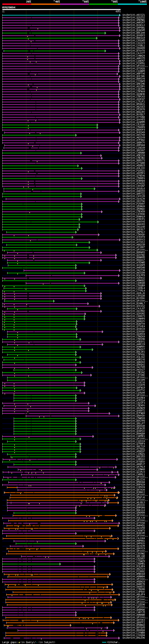Click UniRef100_A4S749 label
Viewport: 149px width, 644px height.
133,135
